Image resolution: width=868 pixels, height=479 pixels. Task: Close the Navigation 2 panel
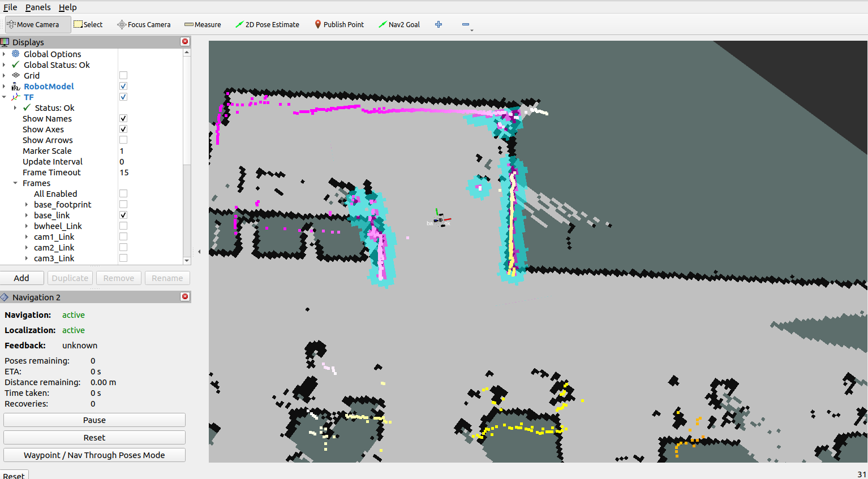coord(185,297)
